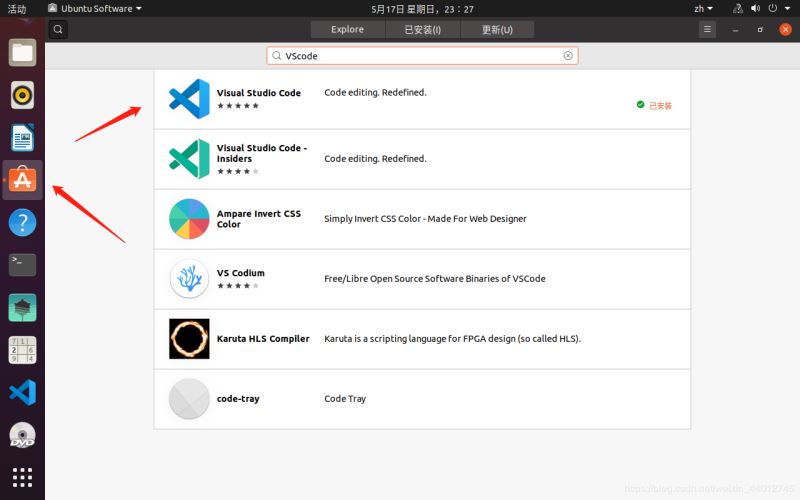Image resolution: width=800 pixels, height=500 pixels.
Task: Click the VS Codium coral icon
Action: (x=189, y=279)
